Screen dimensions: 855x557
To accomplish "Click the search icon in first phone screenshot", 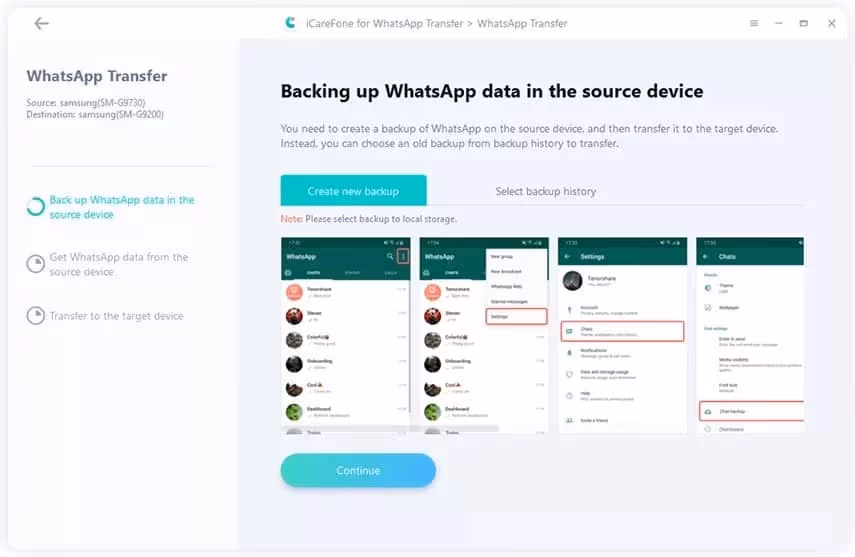I will pyautogui.click(x=390, y=256).
